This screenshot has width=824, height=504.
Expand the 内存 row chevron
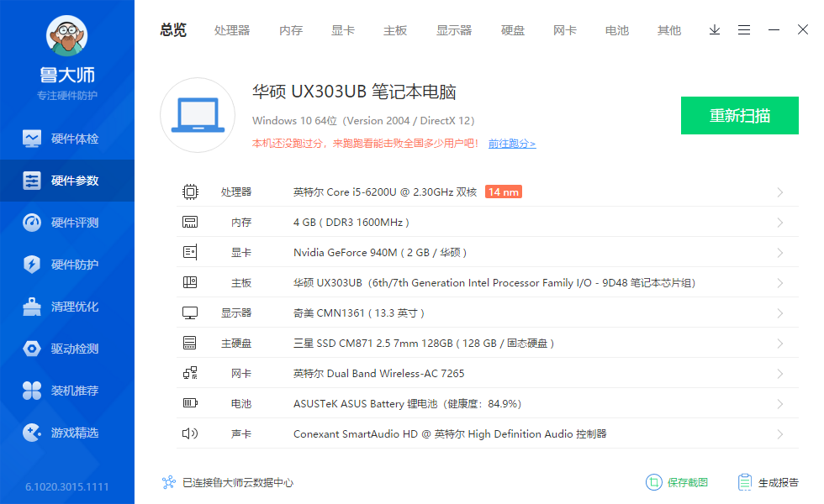click(x=780, y=223)
